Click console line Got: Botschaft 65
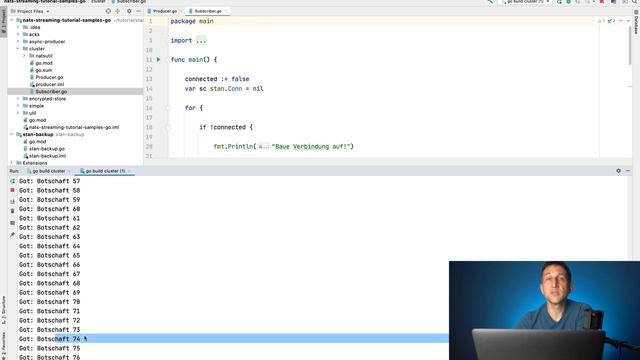640x360 pixels. coord(49,256)
